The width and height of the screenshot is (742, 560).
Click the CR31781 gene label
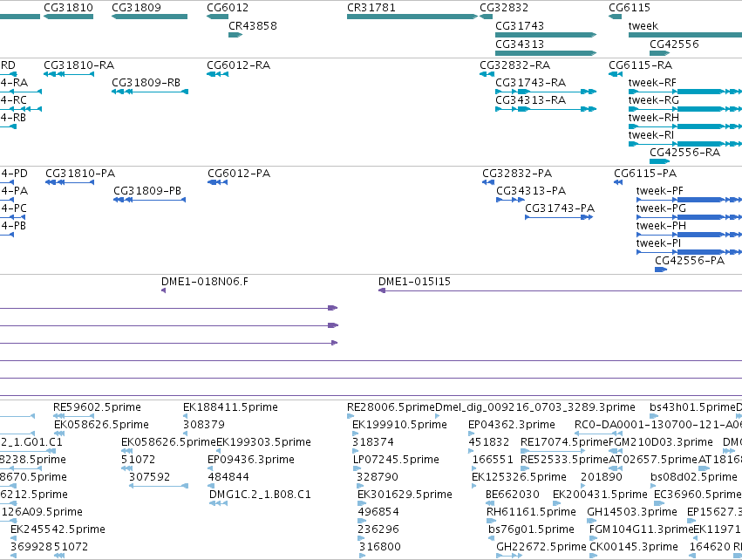tap(371, 8)
